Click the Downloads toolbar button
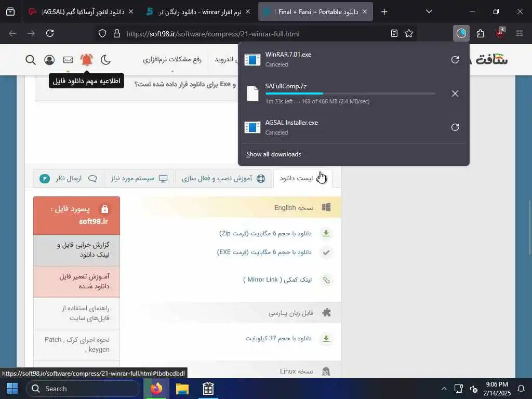Image resolution: width=532 pixels, height=399 pixels. pyautogui.click(x=461, y=33)
